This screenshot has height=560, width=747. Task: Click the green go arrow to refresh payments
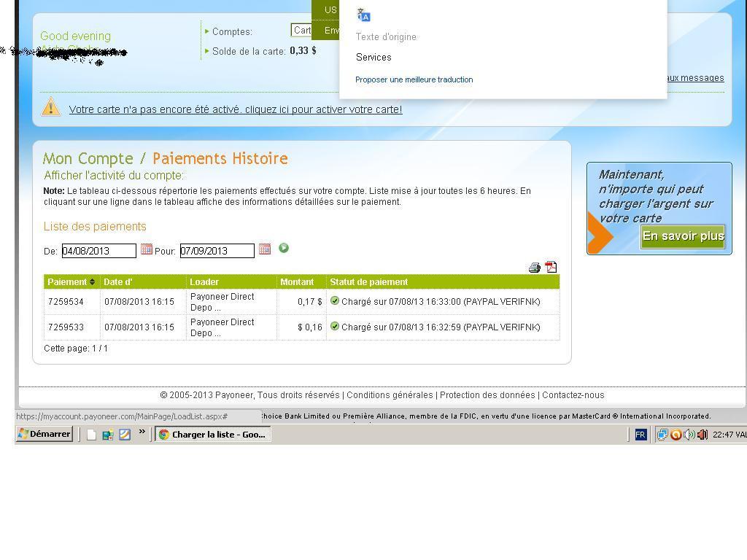(x=284, y=248)
